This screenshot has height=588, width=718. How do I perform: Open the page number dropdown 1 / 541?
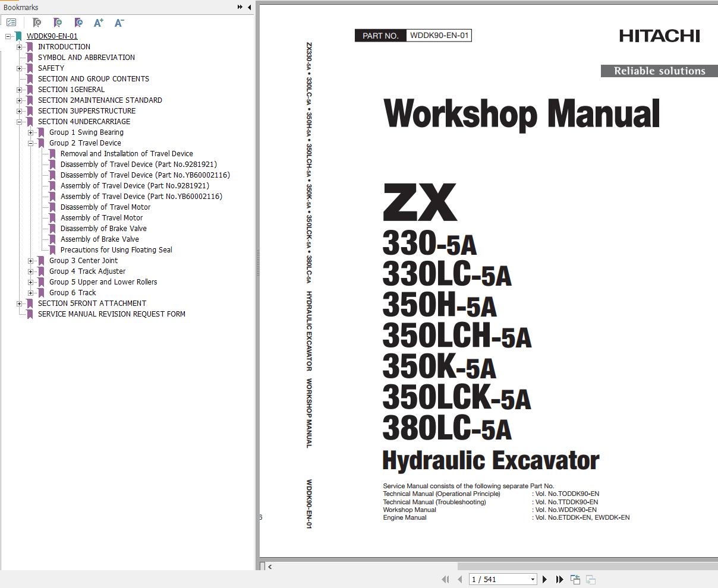click(x=533, y=579)
